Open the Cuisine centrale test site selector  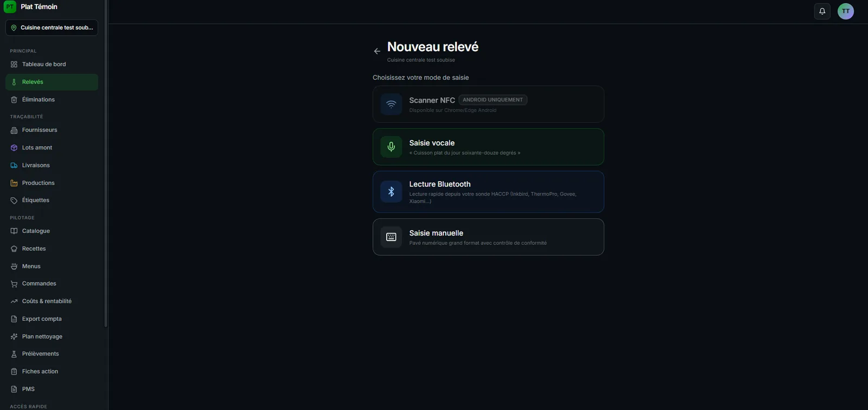pos(52,28)
